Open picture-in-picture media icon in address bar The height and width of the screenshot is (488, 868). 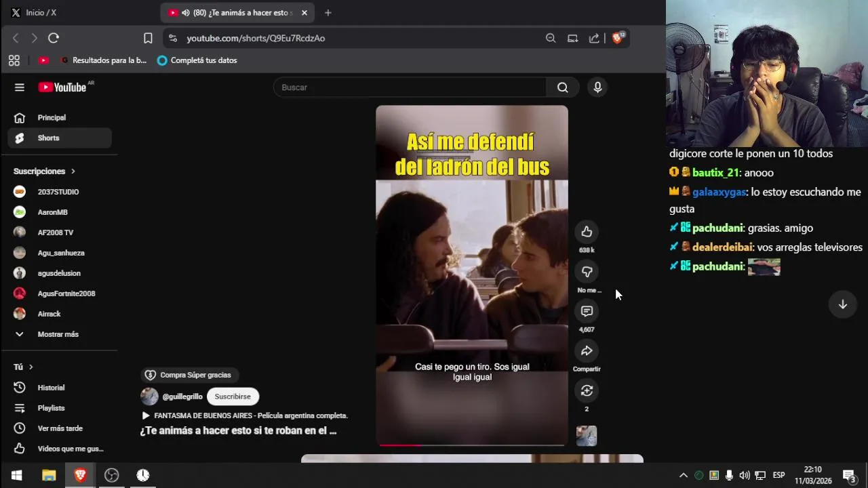point(572,38)
